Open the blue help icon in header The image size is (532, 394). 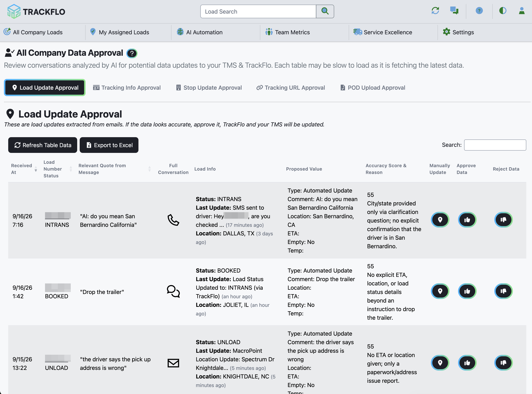pyautogui.click(x=479, y=11)
